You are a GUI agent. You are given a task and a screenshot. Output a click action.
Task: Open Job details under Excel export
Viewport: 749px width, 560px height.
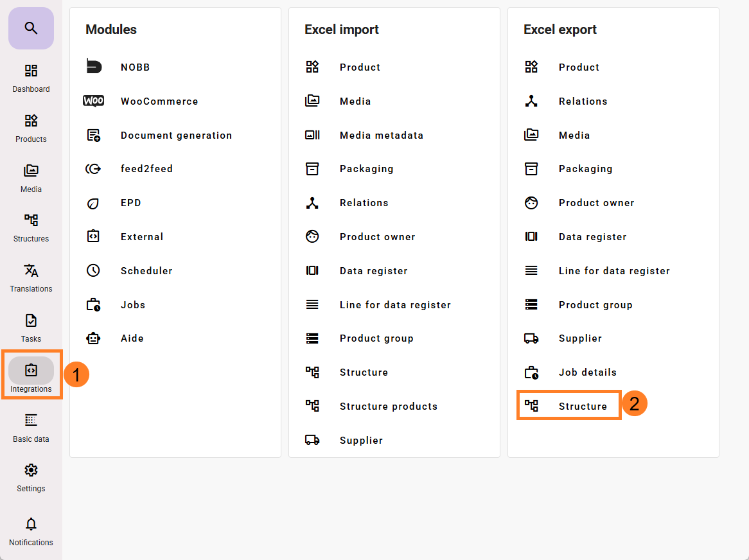click(587, 372)
